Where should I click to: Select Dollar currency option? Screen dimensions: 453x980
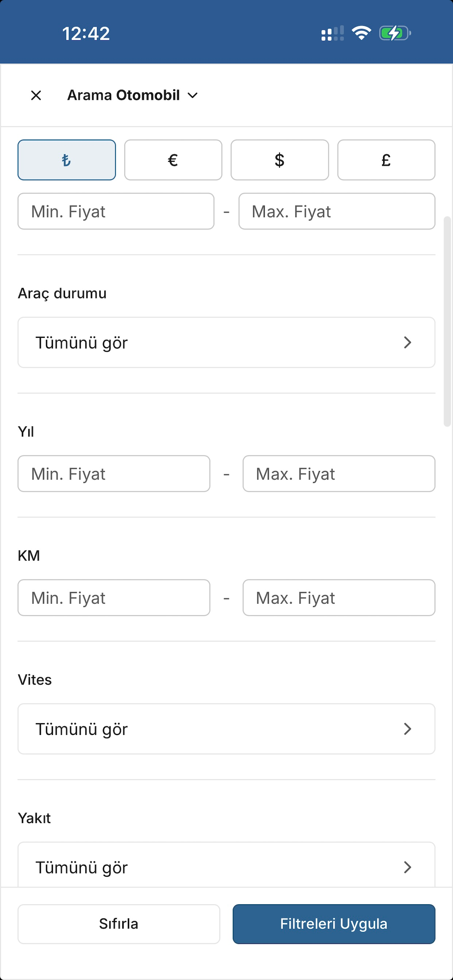(x=280, y=160)
